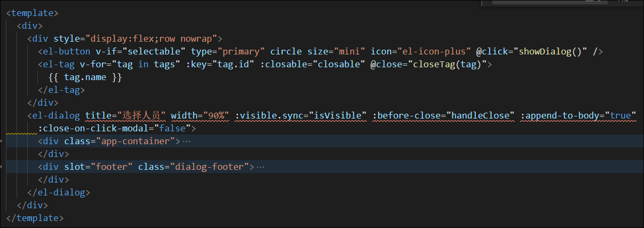644x228 pixels.
Task: Click the closing </el-dialog> tag
Action: (x=59, y=193)
